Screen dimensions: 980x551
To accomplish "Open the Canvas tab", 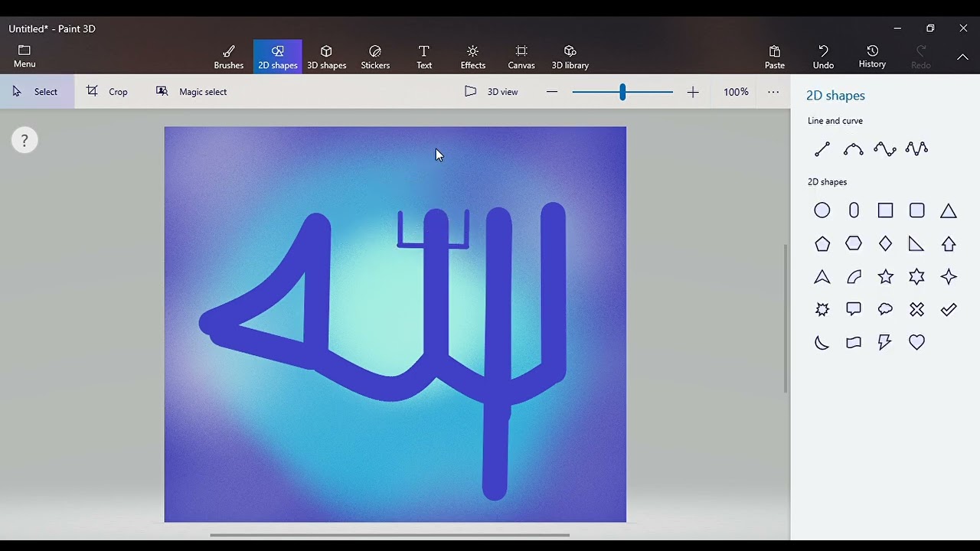I will 521,57.
